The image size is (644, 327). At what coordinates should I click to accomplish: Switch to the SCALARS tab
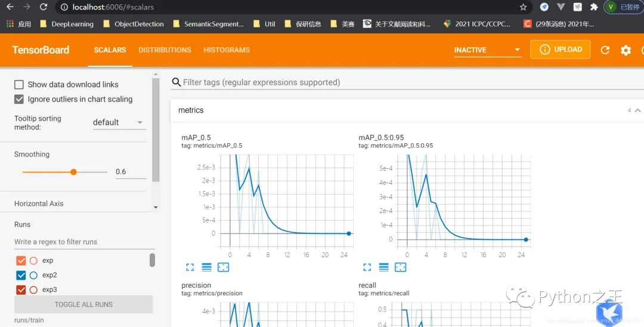coord(110,50)
